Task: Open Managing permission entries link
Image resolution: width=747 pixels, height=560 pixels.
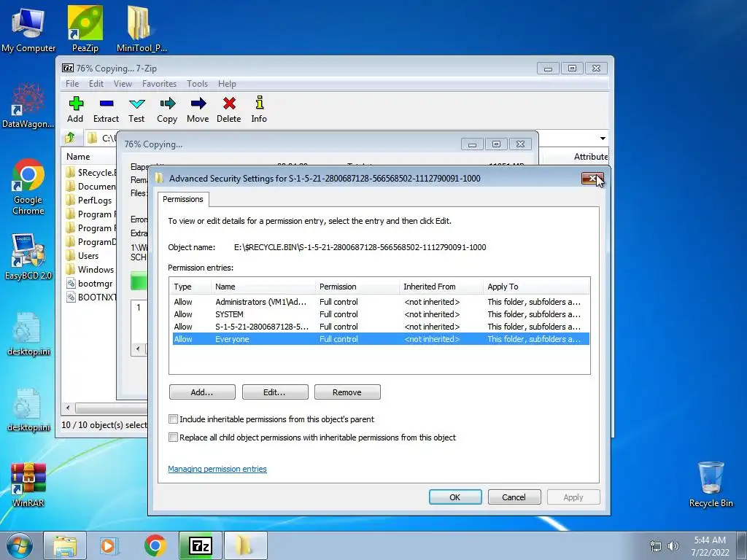Action: pos(217,469)
